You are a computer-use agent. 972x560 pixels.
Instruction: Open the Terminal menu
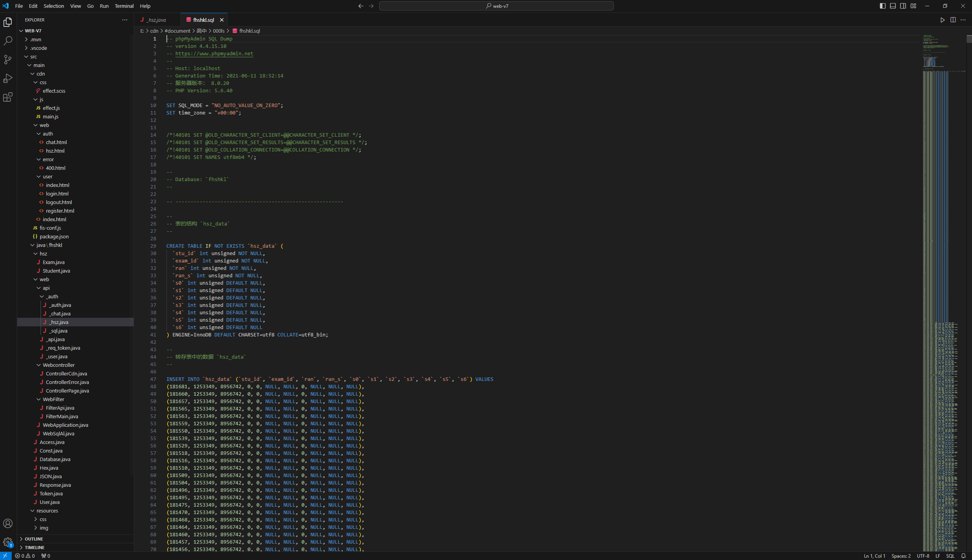tap(124, 6)
